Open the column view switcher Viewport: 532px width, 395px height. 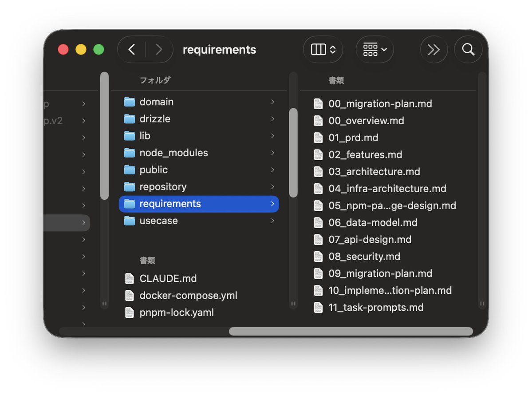323,50
